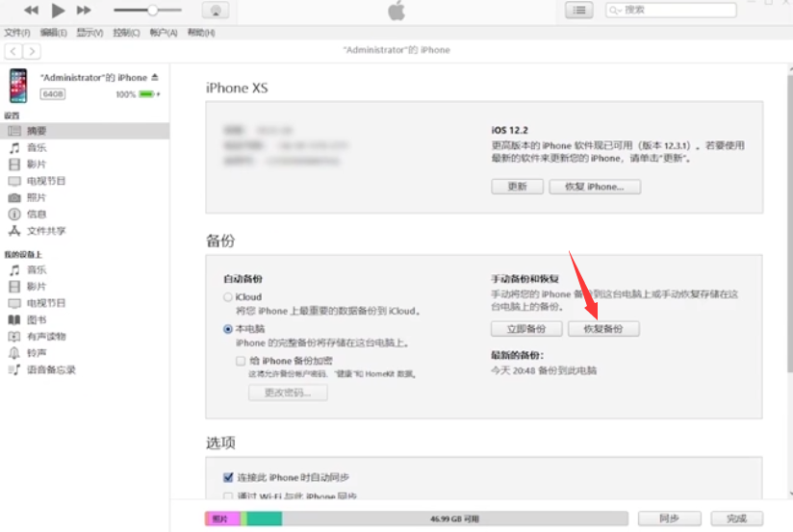This screenshot has height=532, width=793.
Task: Open the 帐户(A) menu
Action: 164,33
